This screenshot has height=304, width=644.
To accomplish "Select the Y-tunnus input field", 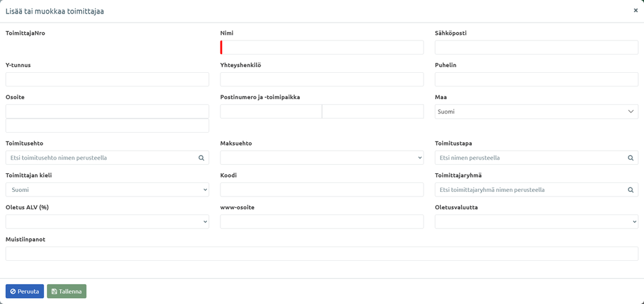I will click(x=107, y=79).
